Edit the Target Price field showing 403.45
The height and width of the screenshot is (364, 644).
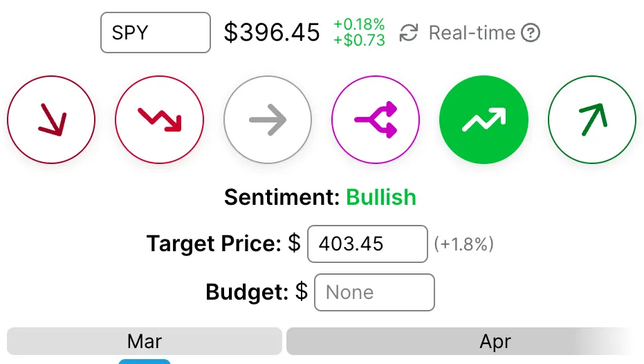[367, 244]
